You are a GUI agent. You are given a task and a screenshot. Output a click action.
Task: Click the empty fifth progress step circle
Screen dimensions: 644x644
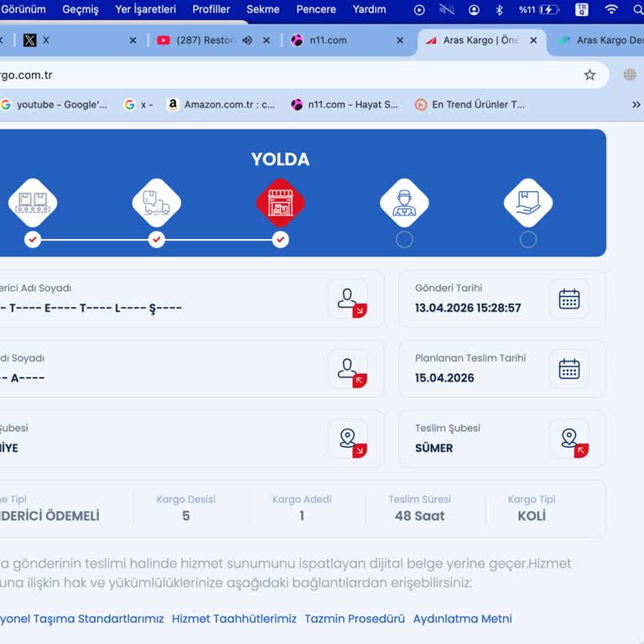click(x=528, y=240)
